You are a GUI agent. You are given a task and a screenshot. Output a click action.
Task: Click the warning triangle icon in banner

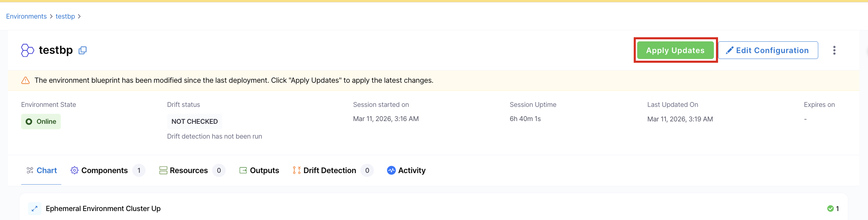click(26, 80)
